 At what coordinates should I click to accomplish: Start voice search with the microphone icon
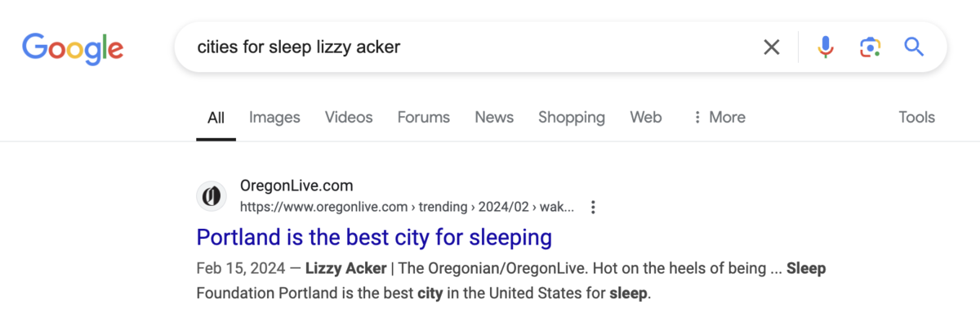click(x=826, y=47)
